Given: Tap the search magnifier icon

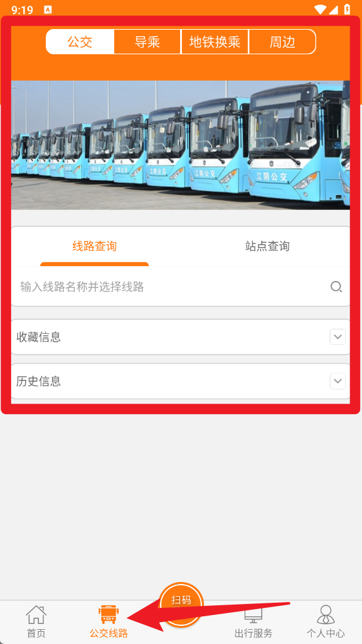Looking at the screenshot, I should [x=336, y=287].
